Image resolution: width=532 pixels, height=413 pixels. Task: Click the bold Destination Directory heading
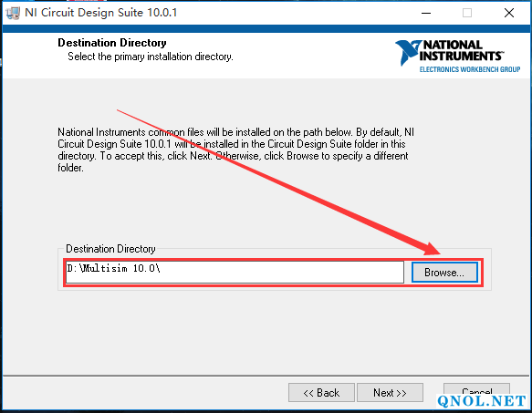(x=112, y=43)
